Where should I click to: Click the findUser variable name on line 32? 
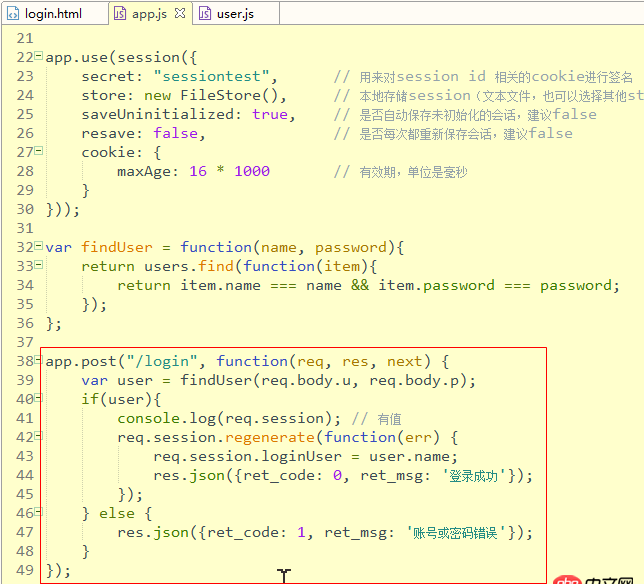(117, 247)
